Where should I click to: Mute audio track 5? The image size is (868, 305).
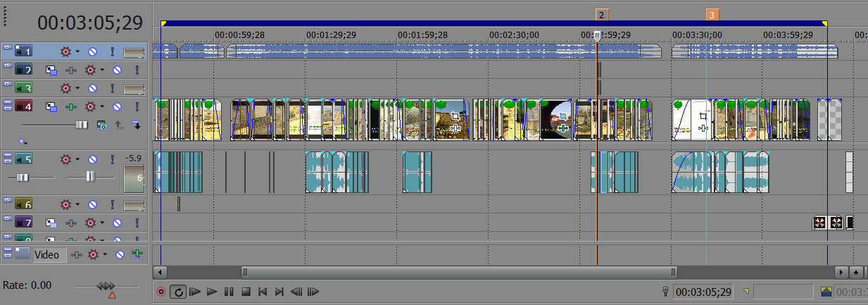pos(92,159)
